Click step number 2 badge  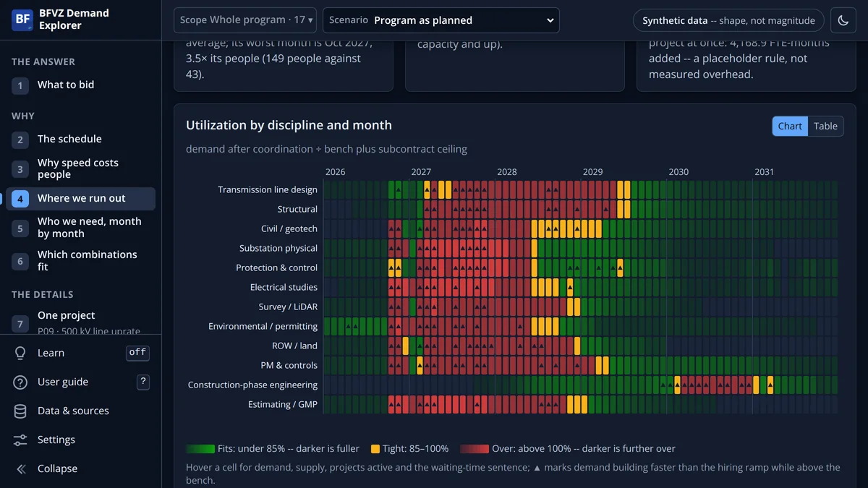[20, 140]
